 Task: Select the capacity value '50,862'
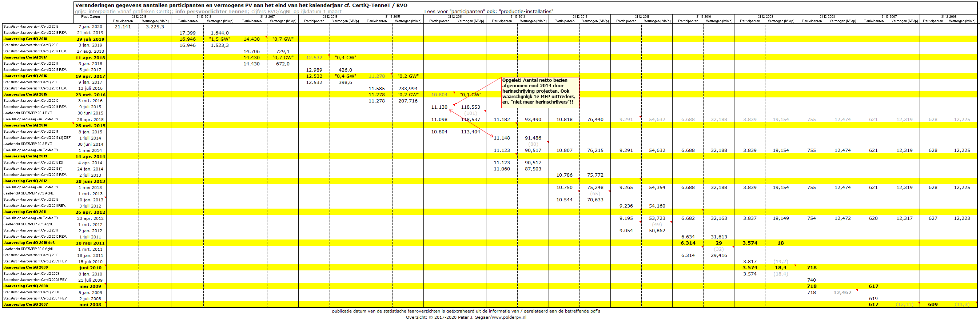pyautogui.click(x=657, y=231)
